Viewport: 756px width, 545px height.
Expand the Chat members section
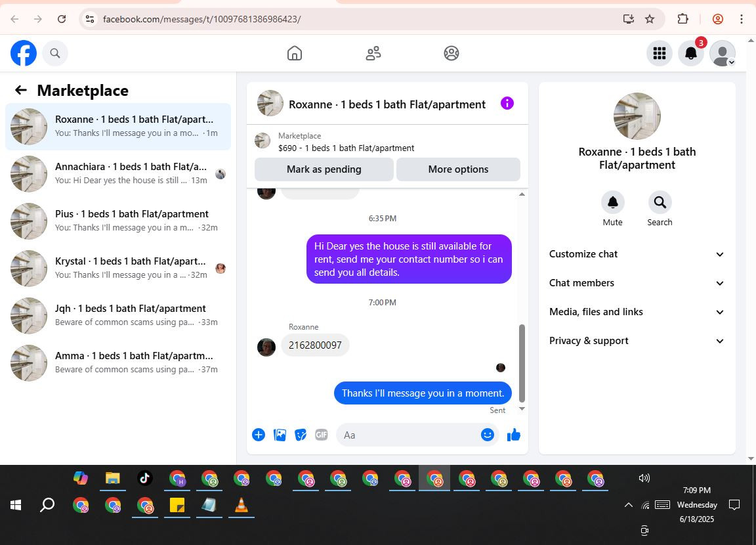tap(637, 283)
